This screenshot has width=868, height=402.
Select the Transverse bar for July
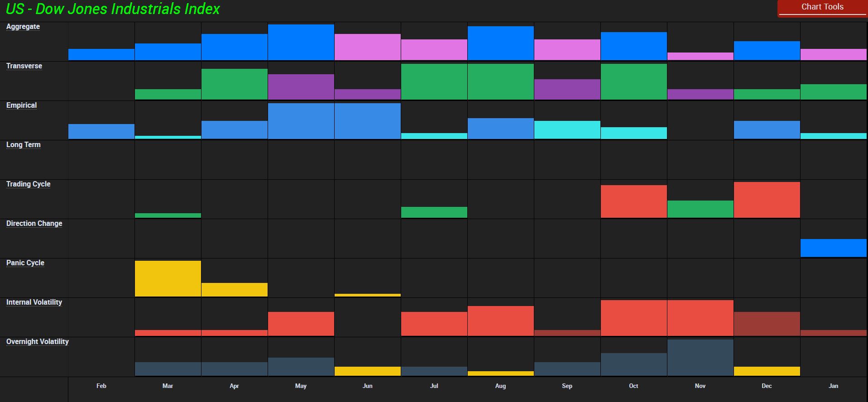point(434,81)
